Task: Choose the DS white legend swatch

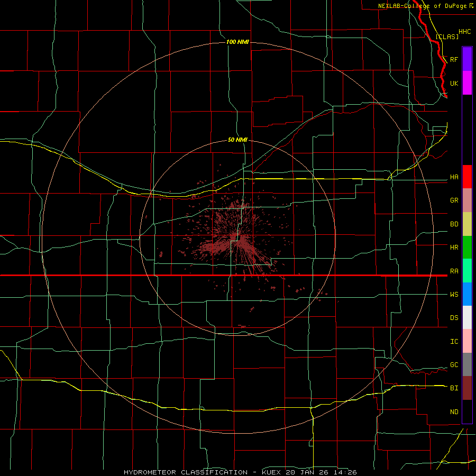Action: 467,317
